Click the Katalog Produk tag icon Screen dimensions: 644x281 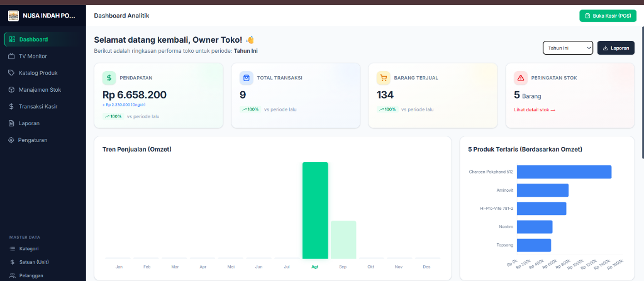point(11,73)
